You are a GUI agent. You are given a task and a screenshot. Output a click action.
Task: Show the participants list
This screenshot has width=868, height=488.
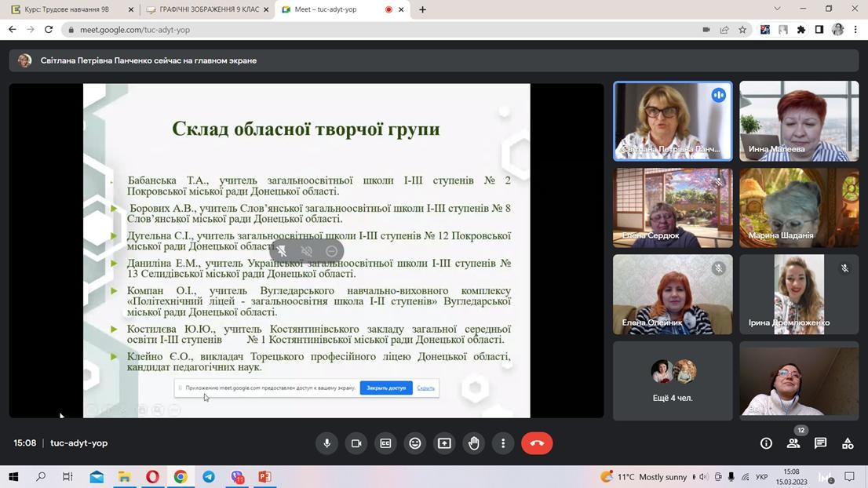793,443
